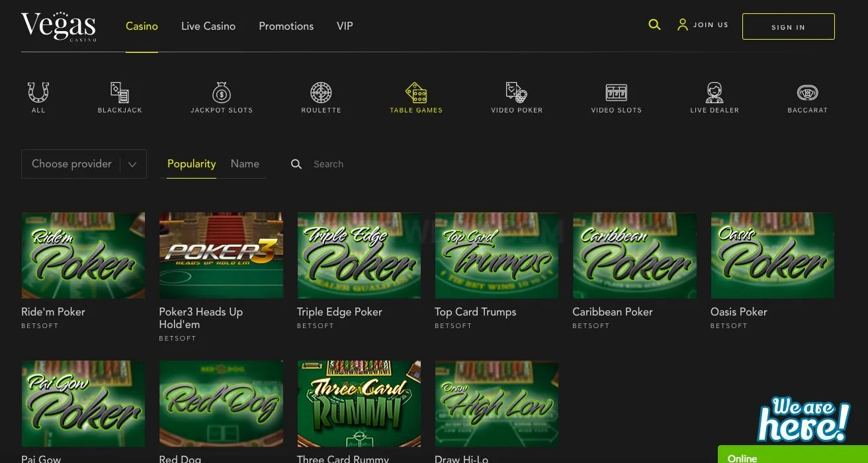
Task: Click Betsoft label under Ride'm Poker
Action: (40, 326)
